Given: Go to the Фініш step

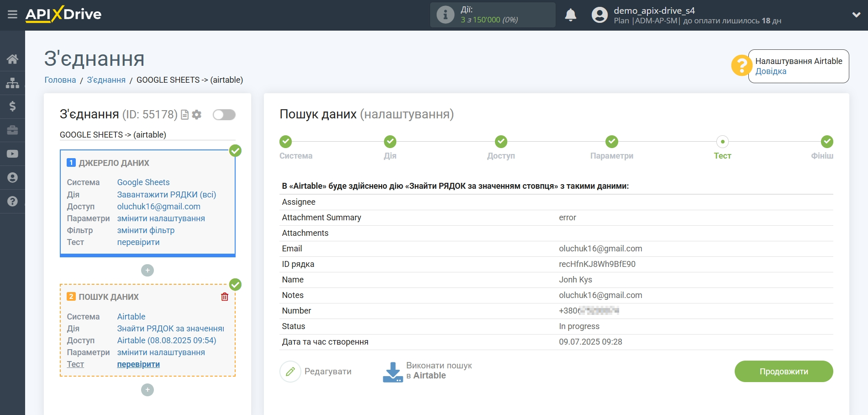Looking at the screenshot, I should (x=827, y=142).
